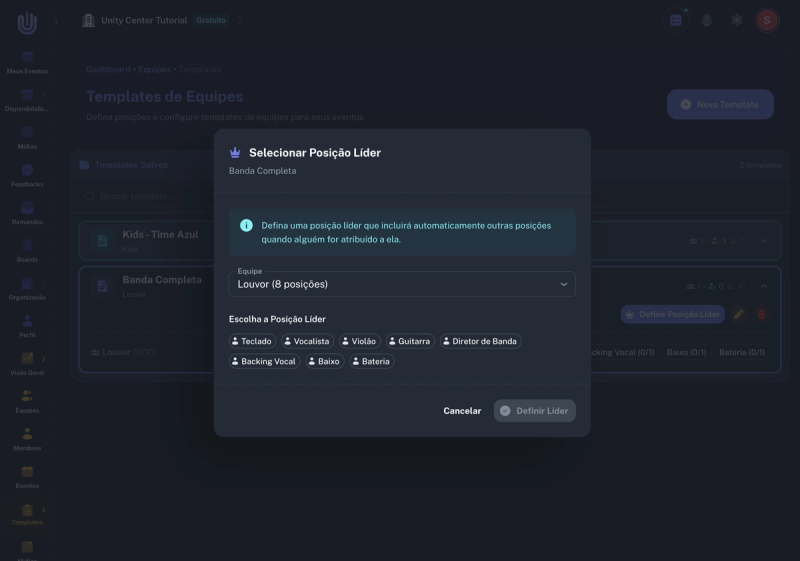800x561 pixels.
Task: Click the header panel icon with dot
Action: pyautogui.click(x=676, y=20)
